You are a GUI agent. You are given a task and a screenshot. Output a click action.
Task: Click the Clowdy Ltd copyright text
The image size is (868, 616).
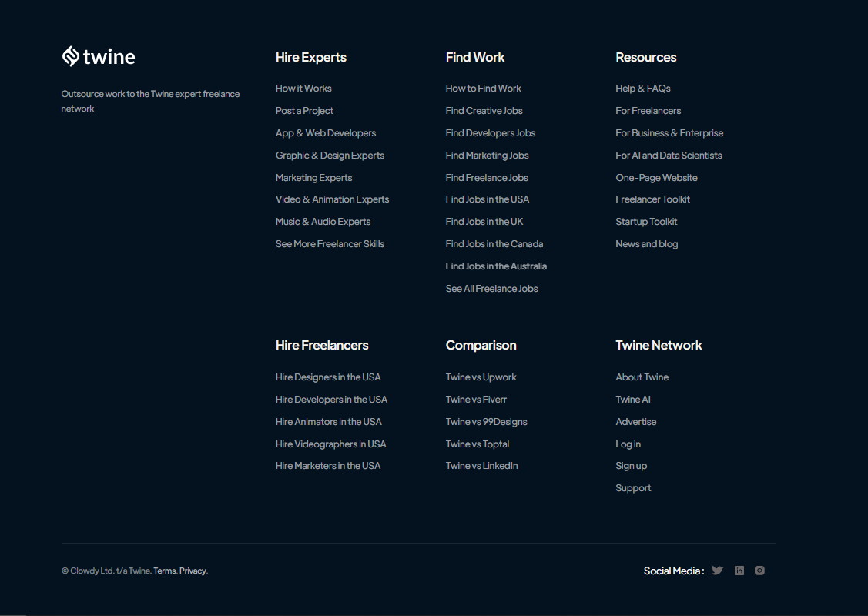pyautogui.click(x=106, y=571)
